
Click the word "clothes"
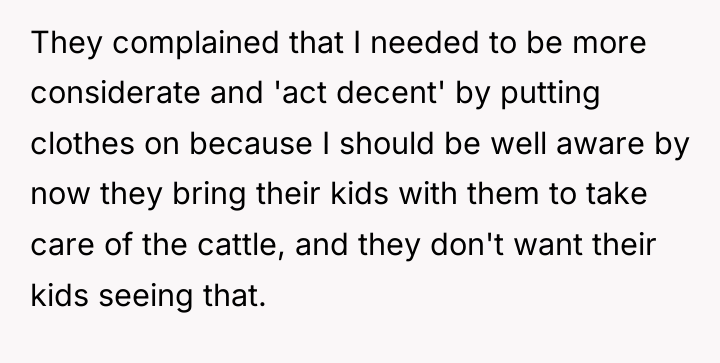(83, 144)
